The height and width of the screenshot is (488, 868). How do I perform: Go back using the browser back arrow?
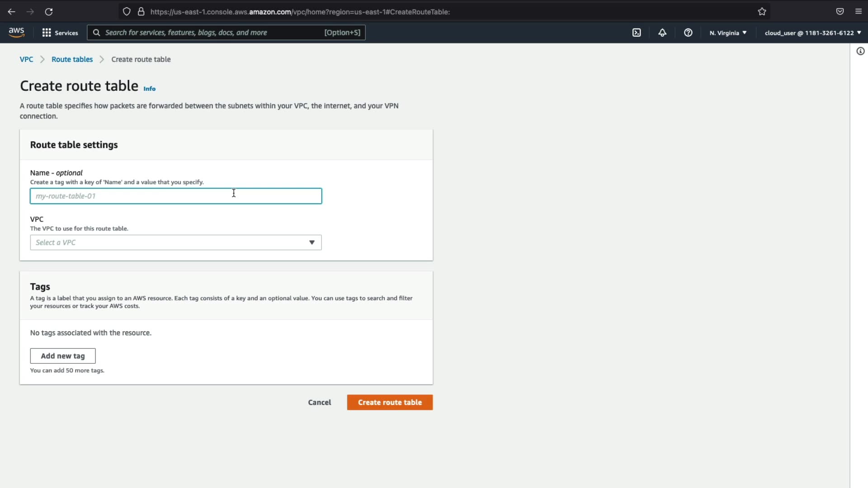click(12, 12)
